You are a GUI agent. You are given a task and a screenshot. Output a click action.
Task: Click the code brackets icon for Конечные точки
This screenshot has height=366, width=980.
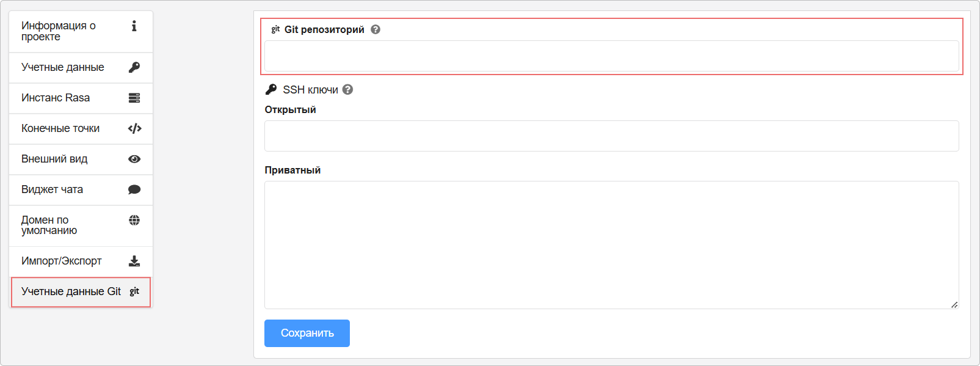coord(134,128)
